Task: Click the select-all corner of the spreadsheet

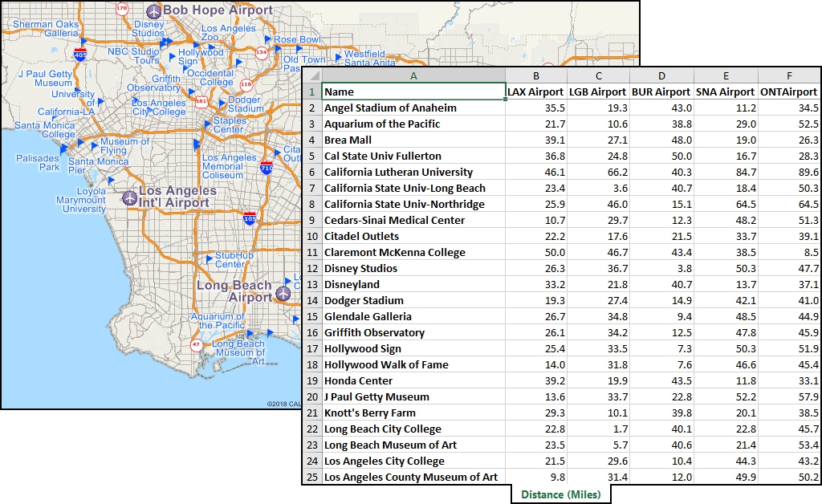Action: click(311, 75)
